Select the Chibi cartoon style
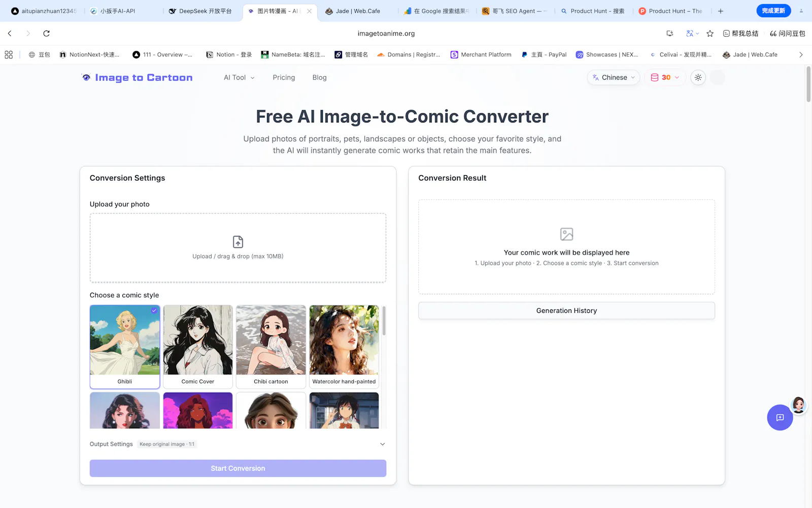 point(271,347)
